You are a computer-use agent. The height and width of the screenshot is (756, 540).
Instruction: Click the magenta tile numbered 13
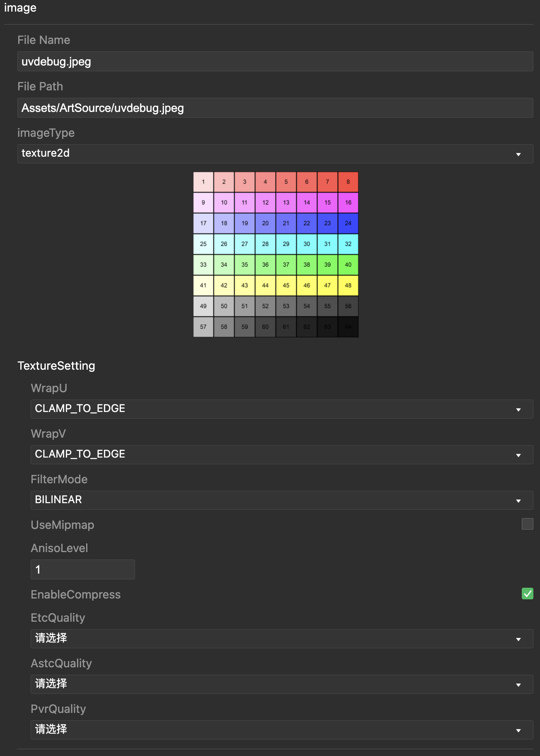(x=286, y=203)
